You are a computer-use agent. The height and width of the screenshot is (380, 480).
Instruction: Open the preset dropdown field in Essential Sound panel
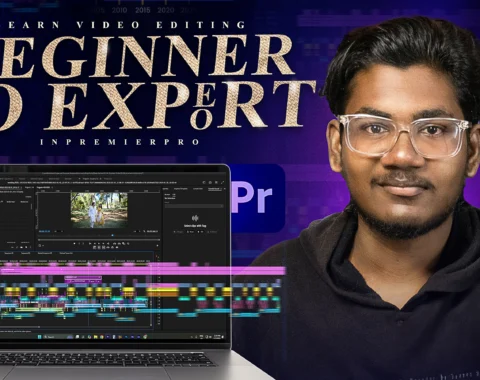tap(194, 206)
